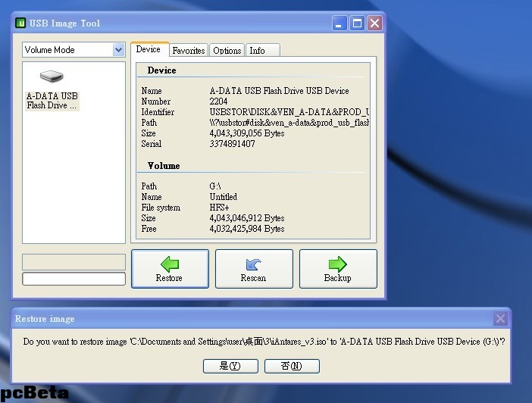The width and height of the screenshot is (532, 403).
Task: Click the usbstor#disk device path value
Action: [x=289, y=123]
